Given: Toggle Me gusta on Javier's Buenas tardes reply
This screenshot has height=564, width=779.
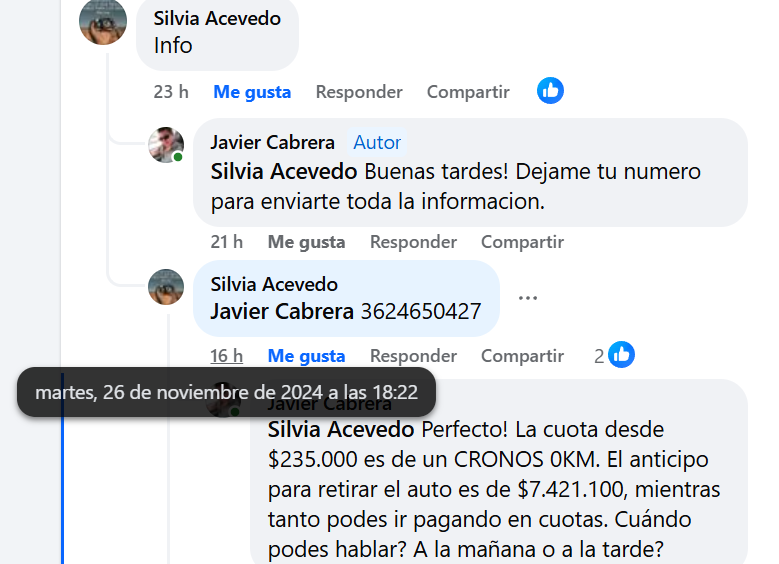Looking at the screenshot, I should coord(306,242).
